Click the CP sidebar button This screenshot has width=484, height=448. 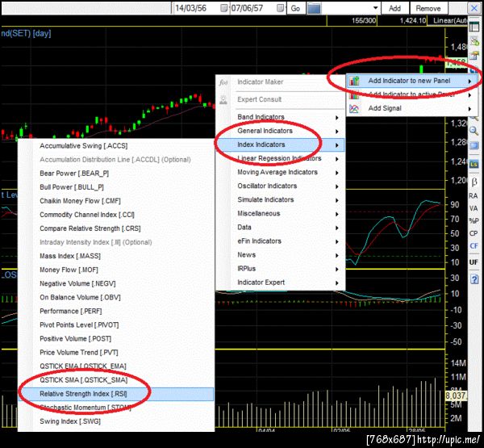tap(474, 233)
